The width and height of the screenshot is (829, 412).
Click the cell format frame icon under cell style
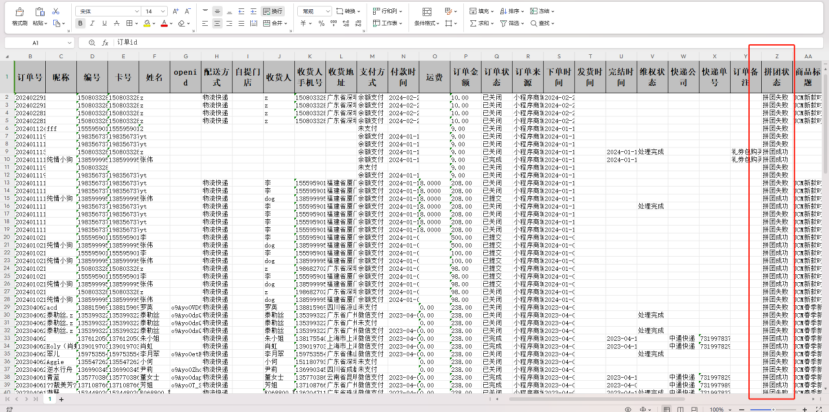(450, 23)
